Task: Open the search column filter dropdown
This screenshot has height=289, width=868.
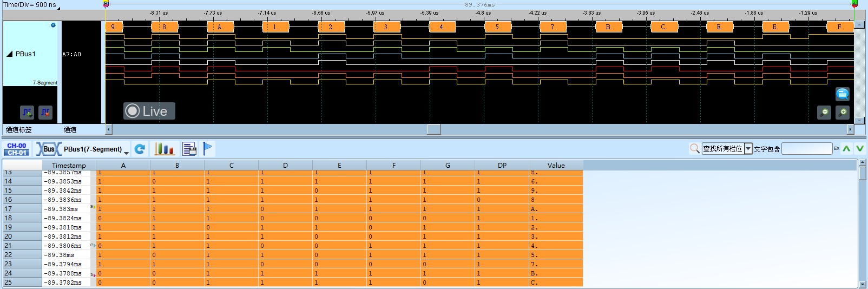Action: (x=748, y=148)
